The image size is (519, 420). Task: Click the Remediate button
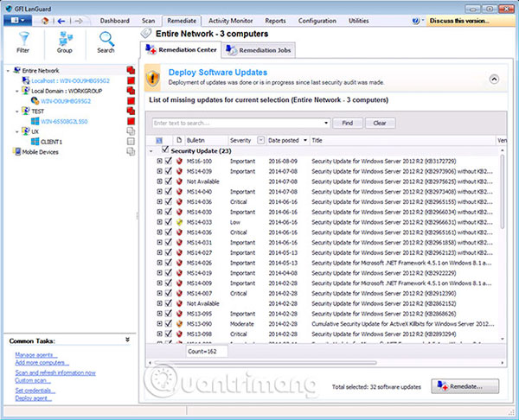465,385
